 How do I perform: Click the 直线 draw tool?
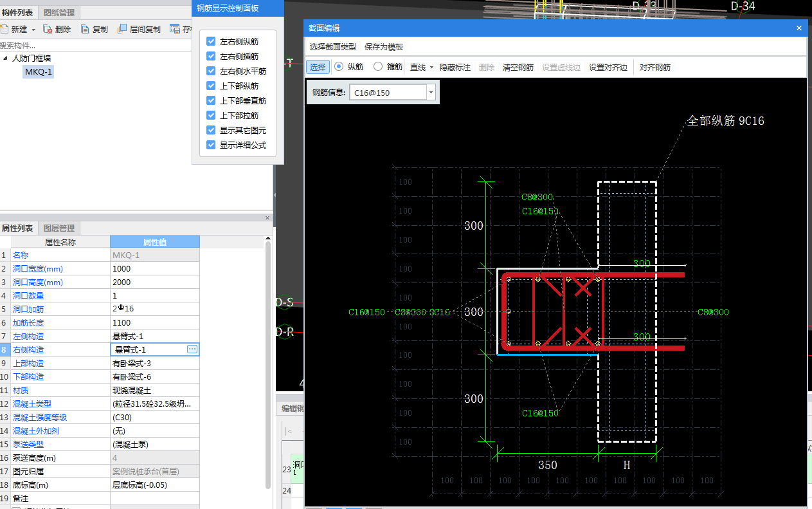[418, 68]
